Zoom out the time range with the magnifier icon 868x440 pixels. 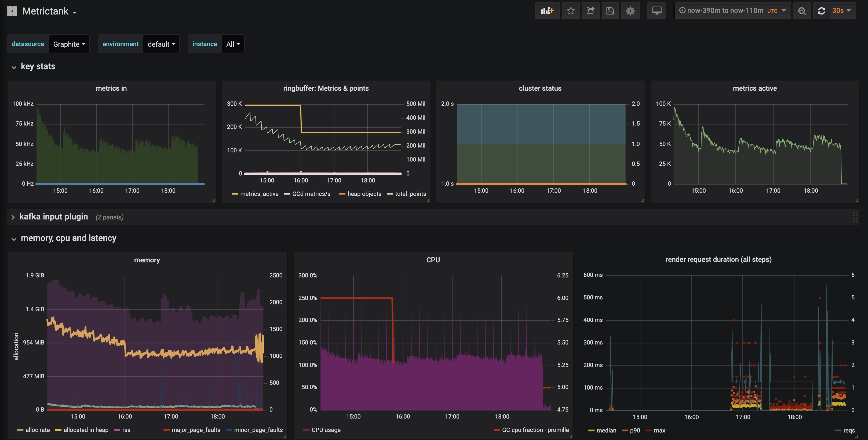pos(802,10)
